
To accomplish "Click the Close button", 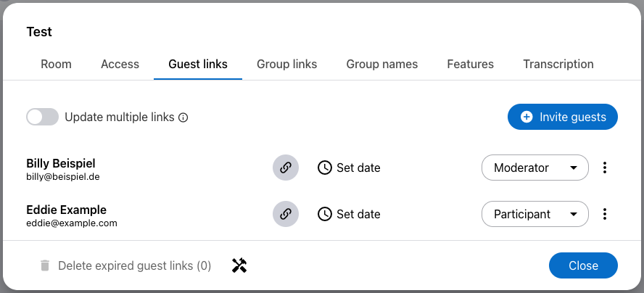I will tap(583, 265).
